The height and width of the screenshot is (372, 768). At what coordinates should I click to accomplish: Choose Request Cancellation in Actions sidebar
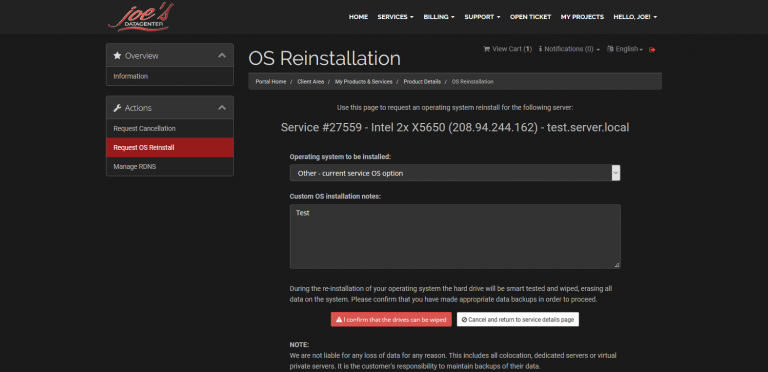tap(169, 129)
